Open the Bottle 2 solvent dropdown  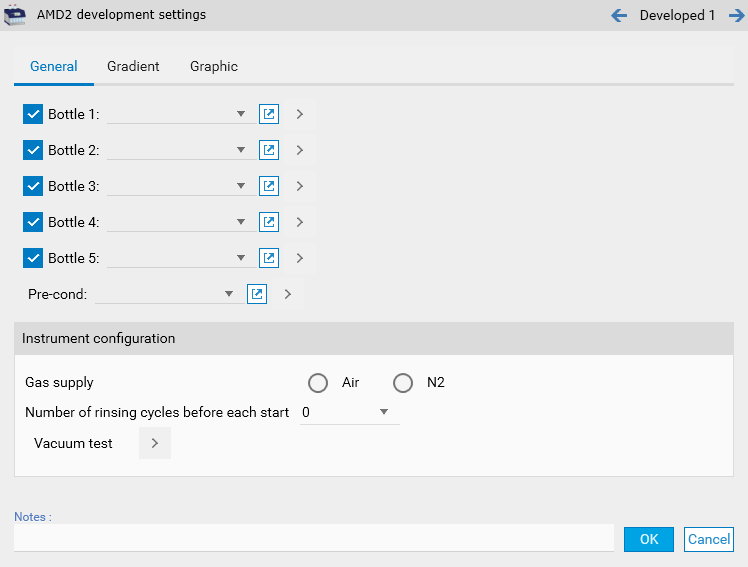click(x=240, y=150)
